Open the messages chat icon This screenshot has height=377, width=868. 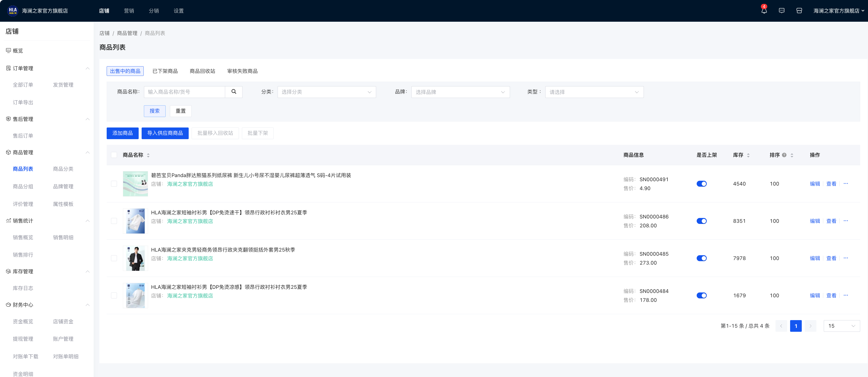(x=781, y=11)
